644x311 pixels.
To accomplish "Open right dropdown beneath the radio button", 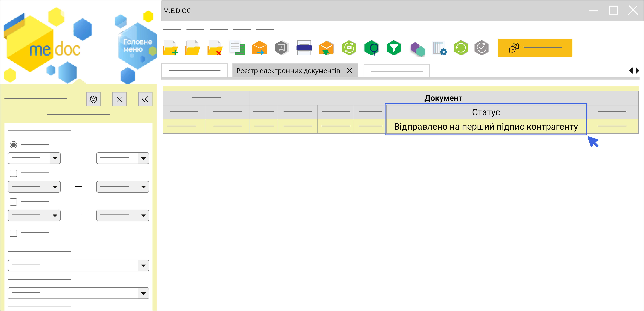I will (123, 158).
